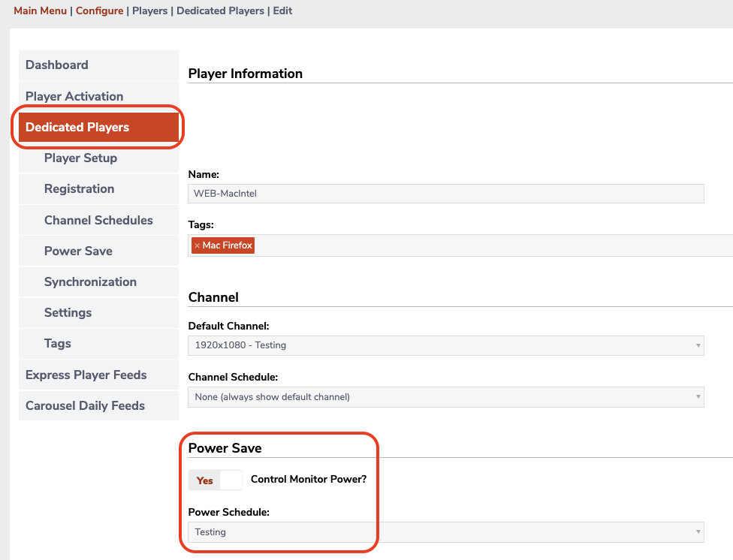Click the Edit breadcrumb text
733x560 pixels.
(283, 11)
